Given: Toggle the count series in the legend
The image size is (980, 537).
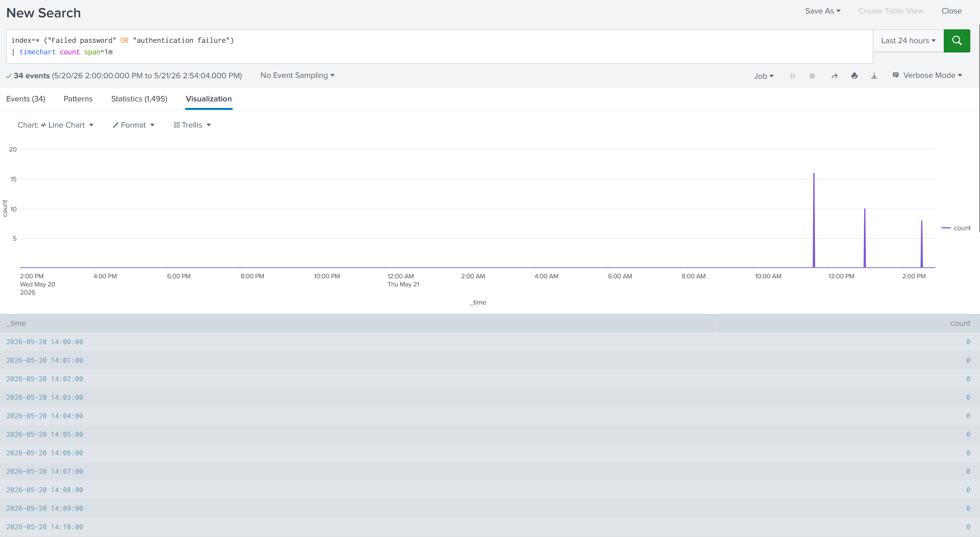Looking at the screenshot, I should (956, 228).
